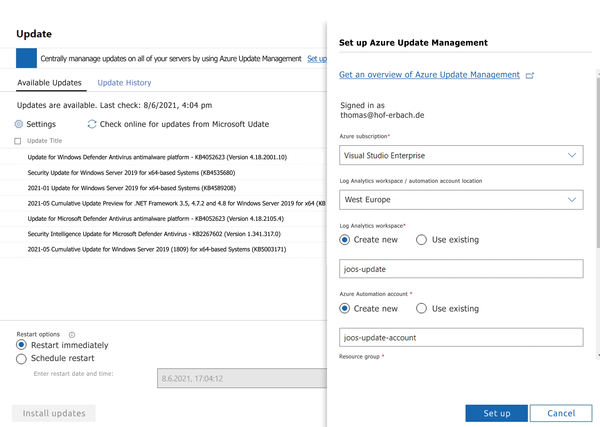The image size is (600, 427).
Task: Click the Set up button
Action: 497,413
